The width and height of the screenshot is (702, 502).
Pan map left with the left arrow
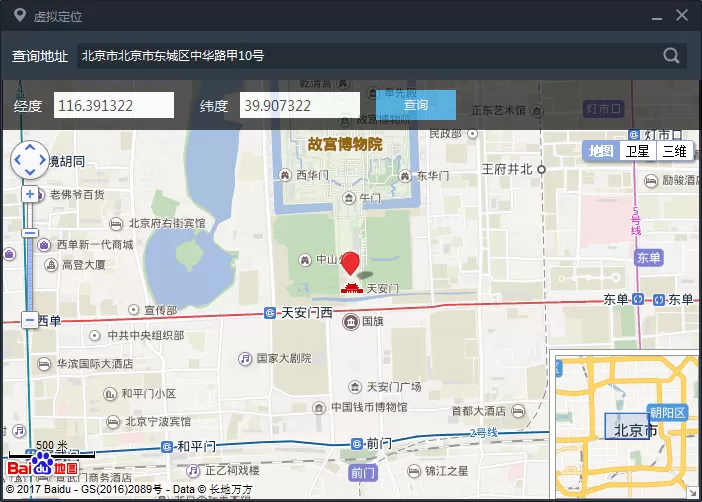[x=17, y=159]
